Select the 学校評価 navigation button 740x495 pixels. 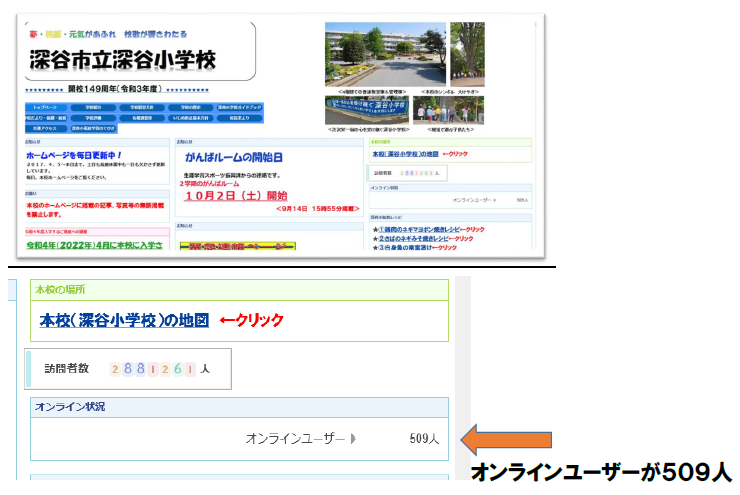pyautogui.click(x=93, y=118)
